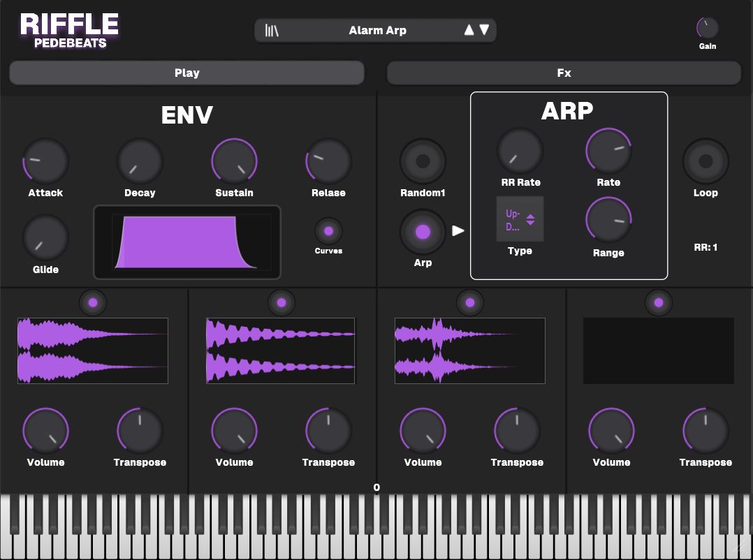Click the RIFFLE Pedebeats logo

pyautogui.click(x=69, y=31)
